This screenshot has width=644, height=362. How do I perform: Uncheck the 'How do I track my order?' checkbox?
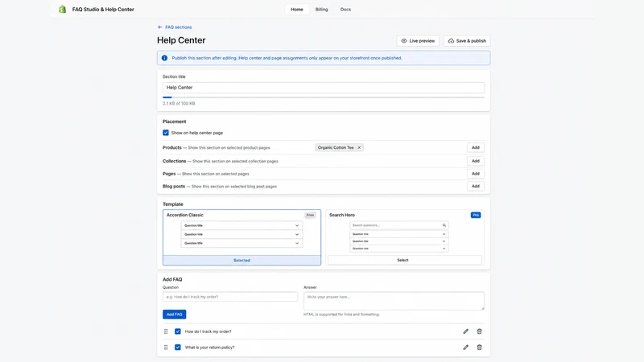coord(177,331)
